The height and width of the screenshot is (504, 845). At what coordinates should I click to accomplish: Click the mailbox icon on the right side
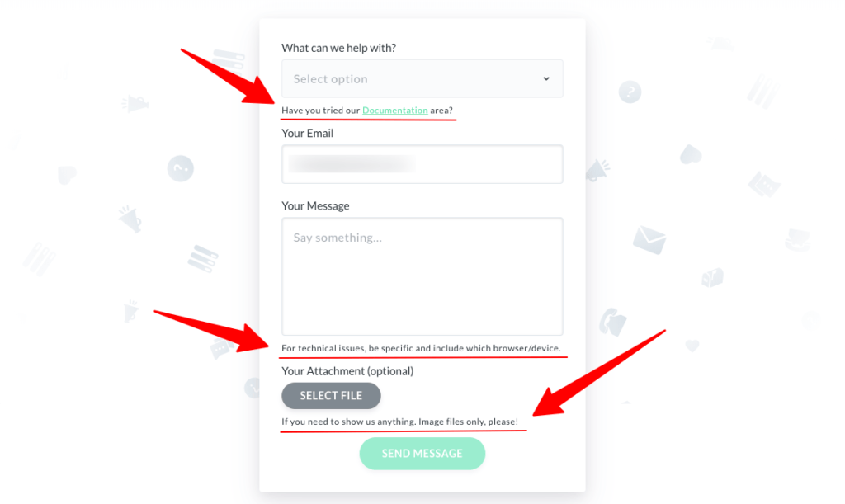click(712, 276)
